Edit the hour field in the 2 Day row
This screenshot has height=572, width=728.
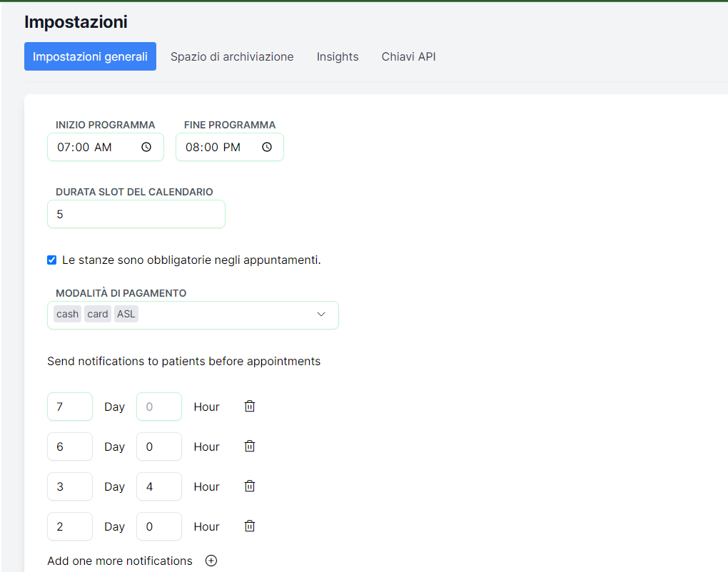[x=158, y=526]
